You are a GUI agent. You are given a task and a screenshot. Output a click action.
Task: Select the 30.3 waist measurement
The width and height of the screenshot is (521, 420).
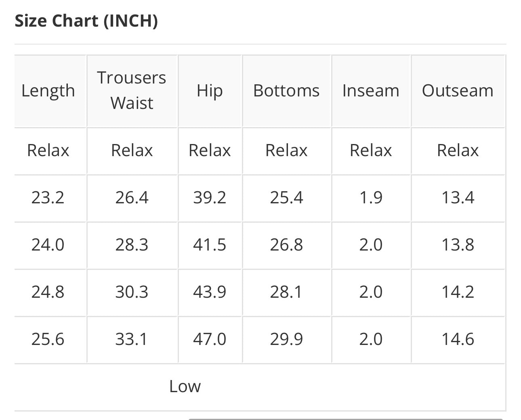point(132,292)
